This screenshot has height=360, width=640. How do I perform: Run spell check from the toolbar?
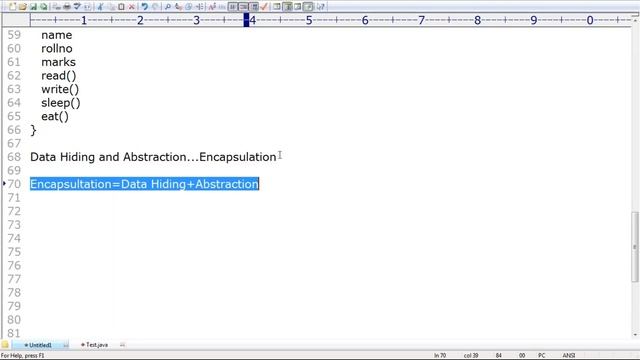[x=77, y=7]
